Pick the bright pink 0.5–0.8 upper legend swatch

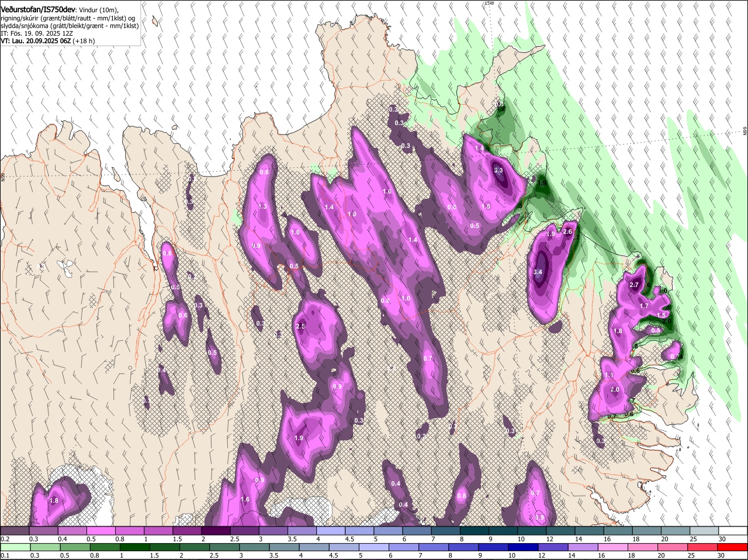point(101,531)
